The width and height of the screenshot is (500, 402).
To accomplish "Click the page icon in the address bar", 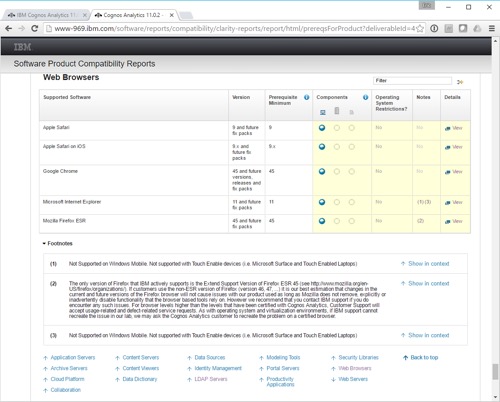I will 49,29.
